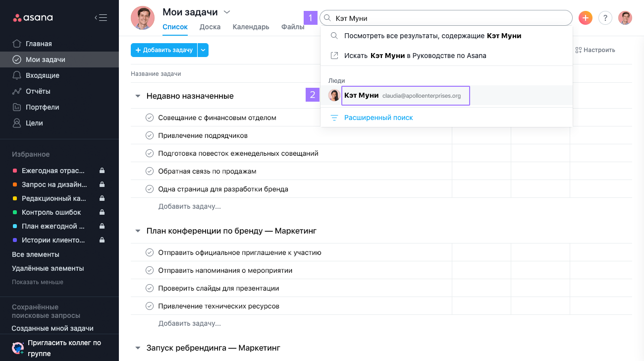Open the Добавить задачу dropdown arrow
The height and width of the screenshot is (361, 644).
click(203, 50)
